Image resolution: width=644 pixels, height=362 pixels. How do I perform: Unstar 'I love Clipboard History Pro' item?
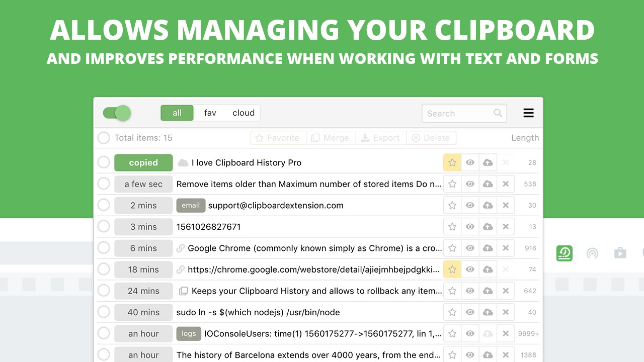click(452, 162)
